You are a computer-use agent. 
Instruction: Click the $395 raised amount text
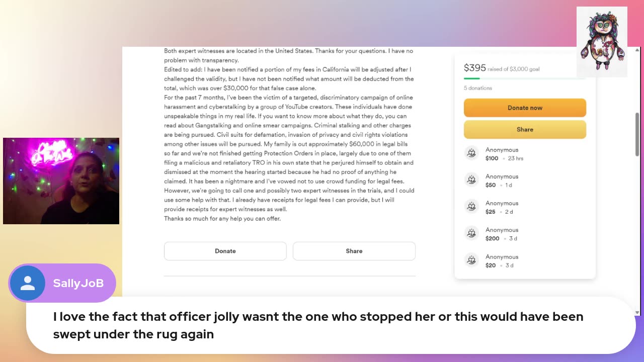click(475, 68)
